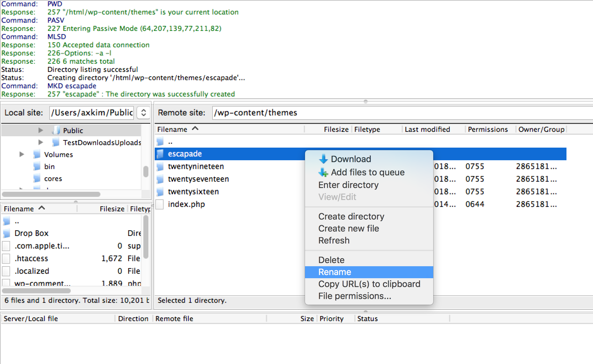Select the twentysixteen remote folder row
Screen dimensions: 593x364
(361, 192)
